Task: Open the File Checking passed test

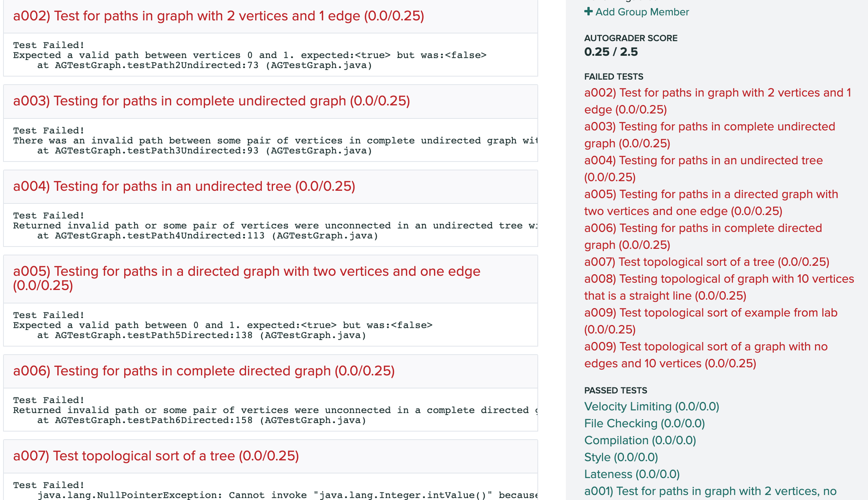Action: [x=644, y=423]
